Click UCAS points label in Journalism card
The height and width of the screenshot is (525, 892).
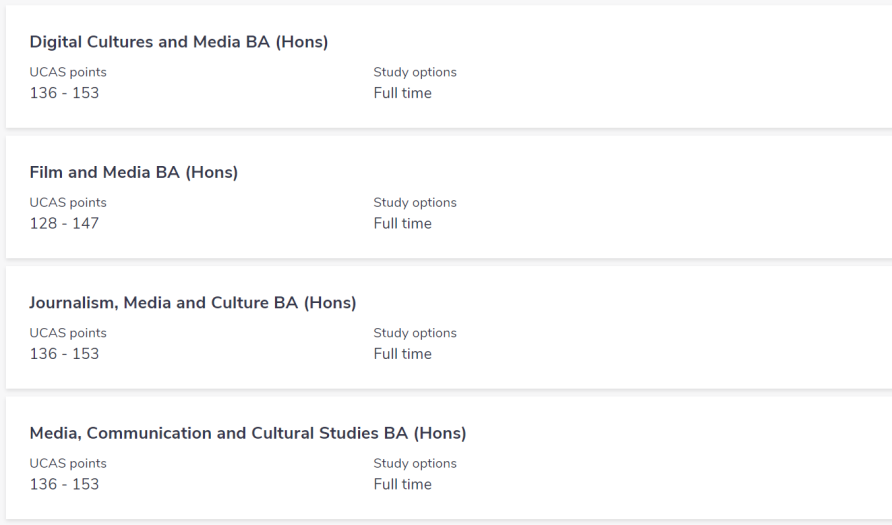pyautogui.click(x=68, y=333)
